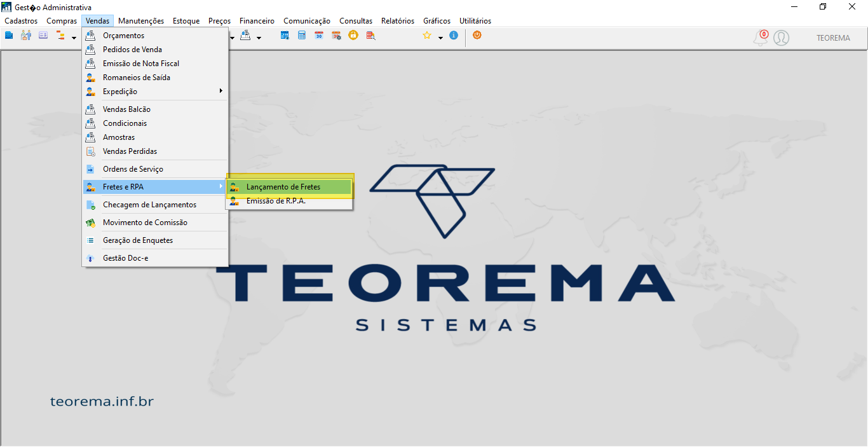Open the Gráficos menu
868x447 pixels.
tap(437, 21)
